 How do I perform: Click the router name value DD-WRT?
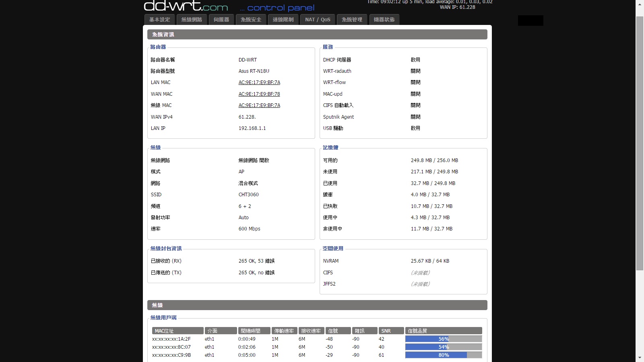pos(248,60)
